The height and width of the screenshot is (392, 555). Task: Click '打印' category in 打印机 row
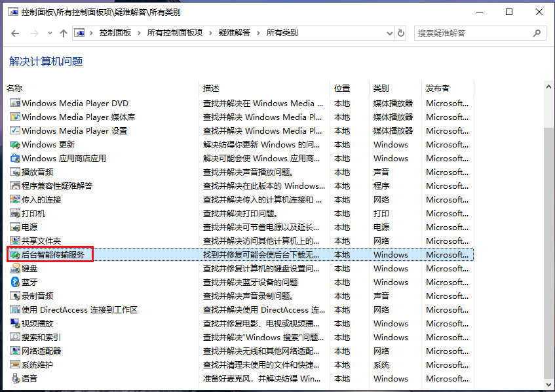coord(381,214)
